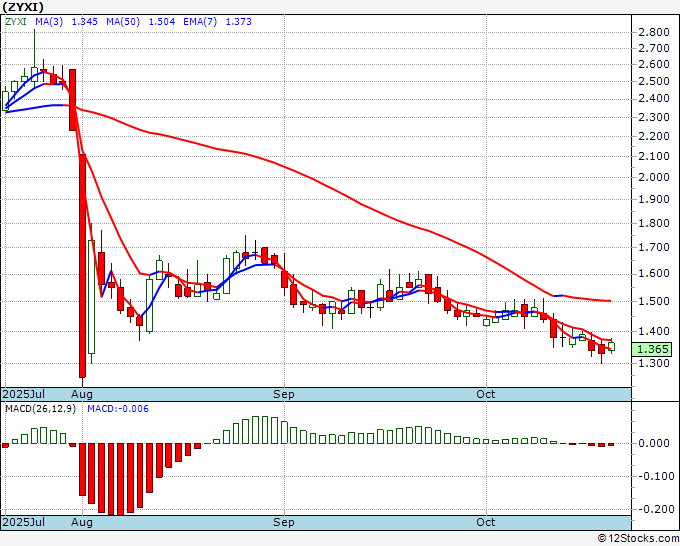This screenshot has width=680, height=546.
Task: Click the 2.000 price axis label
Action: (x=654, y=177)
